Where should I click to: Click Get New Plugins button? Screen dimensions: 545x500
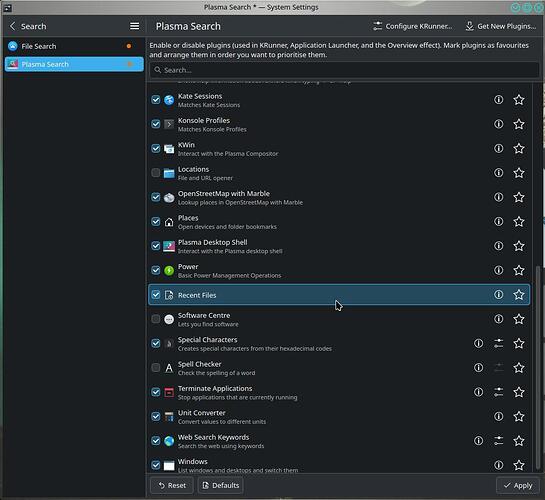pos(501,26)
